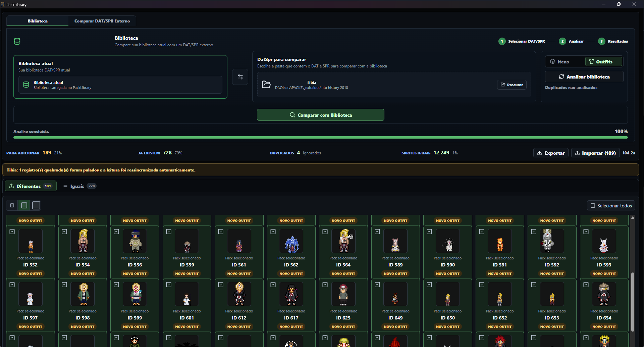Click the broken records warning banner
Screen dimensions: 644x347
pos(321,170)
